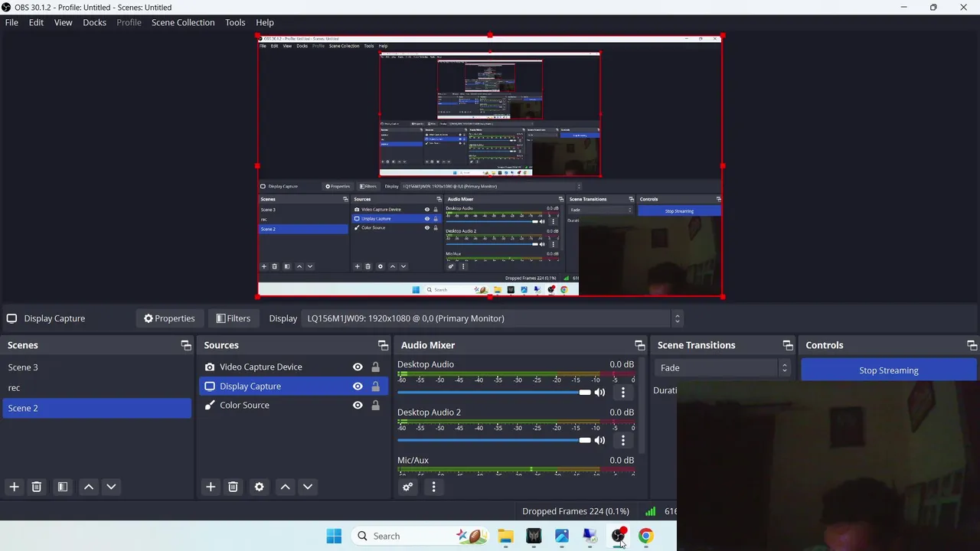The width and height of the screenshot is (980, 551).
Task: Add a new source with plus icon
Action: pos(211,487)
